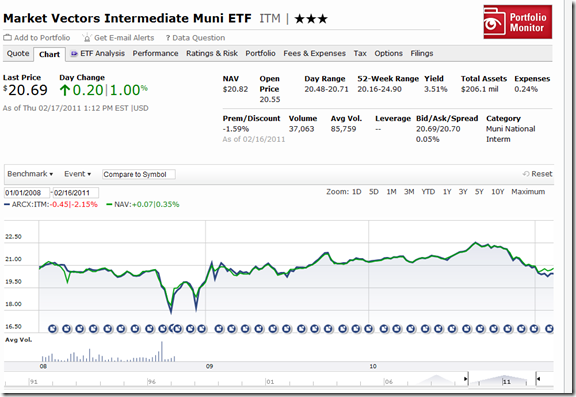Set chart zoom to 1Y
Viewport: 576px width, 397px height.
click(447, 192)
